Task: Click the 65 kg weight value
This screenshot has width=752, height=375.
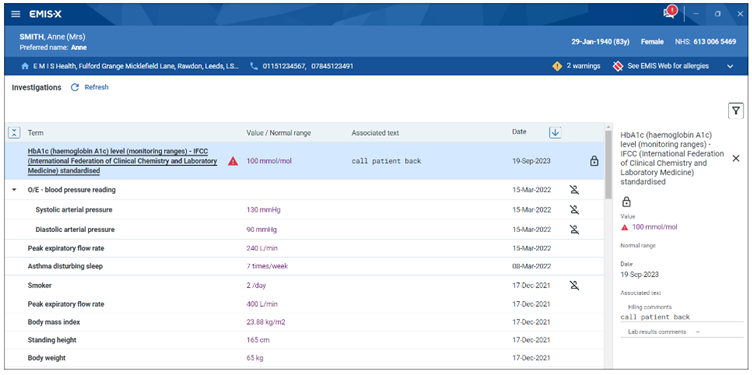Action: pos(255,358)
